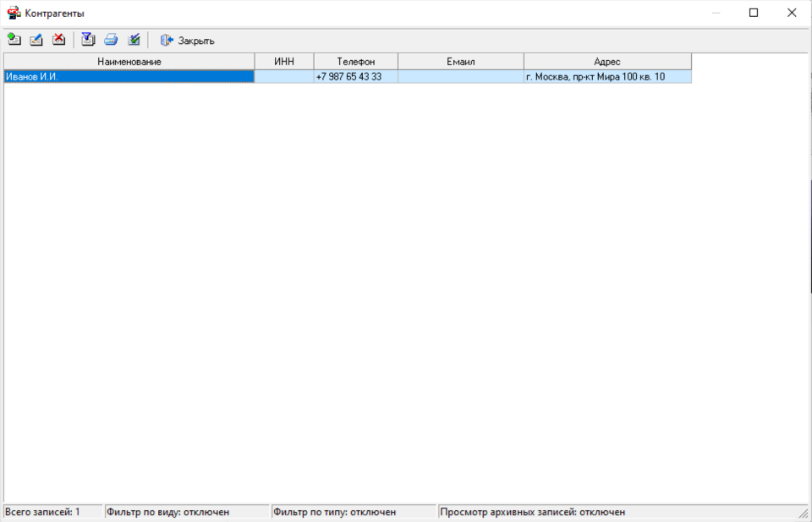This screenshot has height=522, width=812.
Task: Click the Фильтр по типу: отключен status
Action: click(354, 512)
